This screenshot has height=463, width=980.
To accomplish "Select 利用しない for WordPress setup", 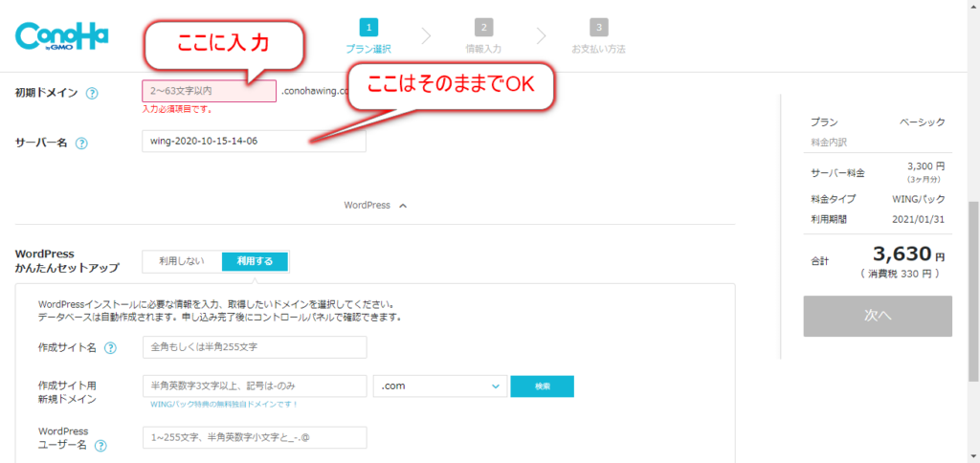I will click(182, 262).
